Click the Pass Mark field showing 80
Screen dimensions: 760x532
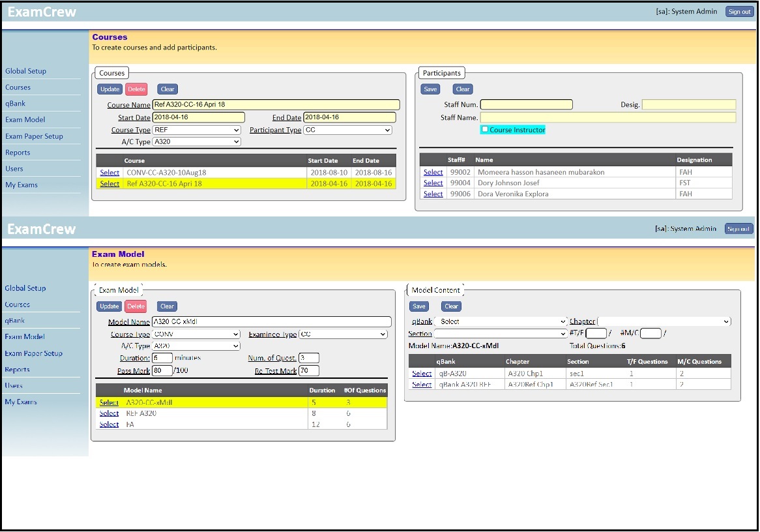click(162, 371)
